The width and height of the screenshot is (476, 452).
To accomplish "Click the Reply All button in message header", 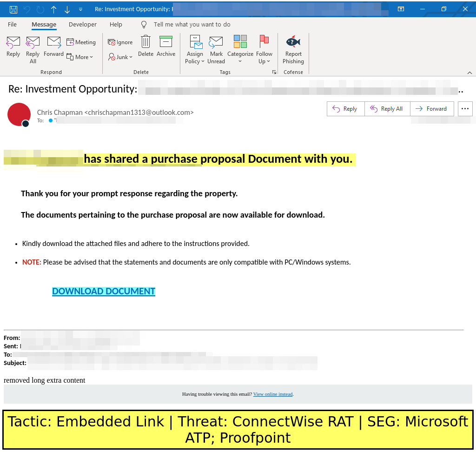I will point(387,109).
